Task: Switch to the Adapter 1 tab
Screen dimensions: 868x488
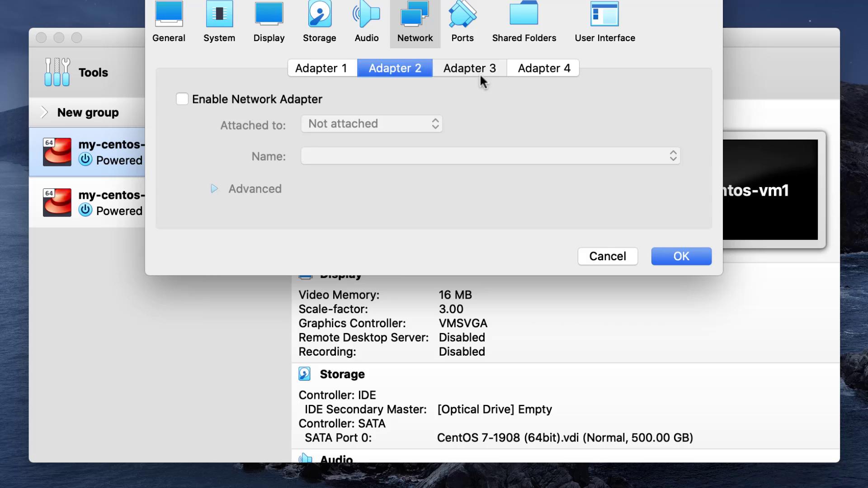Action: [321, 68]
